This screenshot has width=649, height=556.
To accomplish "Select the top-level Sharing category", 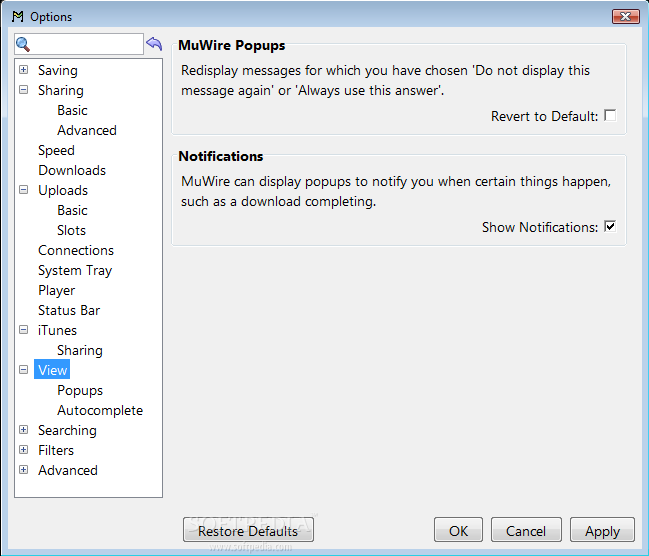I will point(60,90).
